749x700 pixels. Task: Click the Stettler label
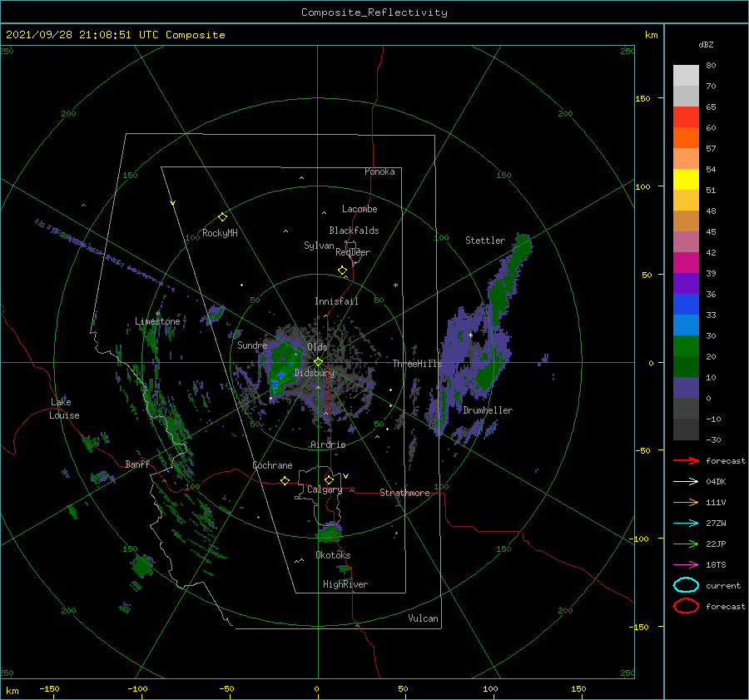[485, 241]
